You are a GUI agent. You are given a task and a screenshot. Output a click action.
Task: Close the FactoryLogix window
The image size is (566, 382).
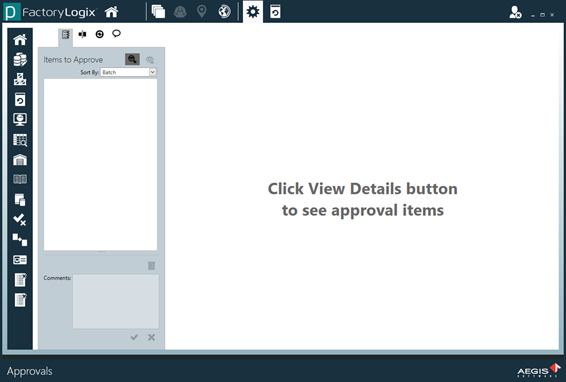(x=552, y=15)
